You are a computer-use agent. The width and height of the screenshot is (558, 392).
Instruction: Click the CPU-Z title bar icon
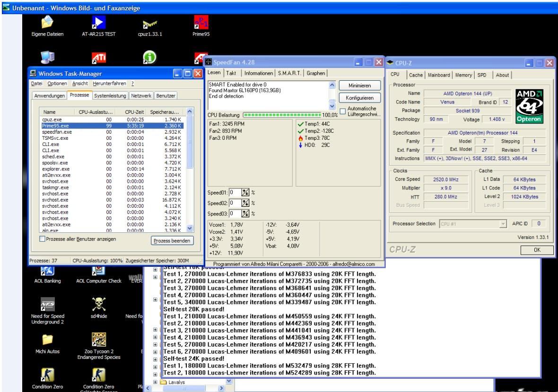coord(390,62)
